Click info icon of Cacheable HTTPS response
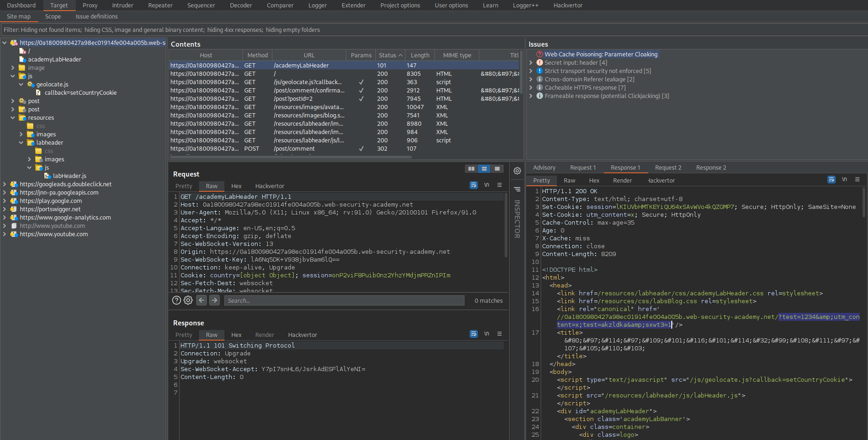Viewport: 868px width, 440px height. click(540, 88)
